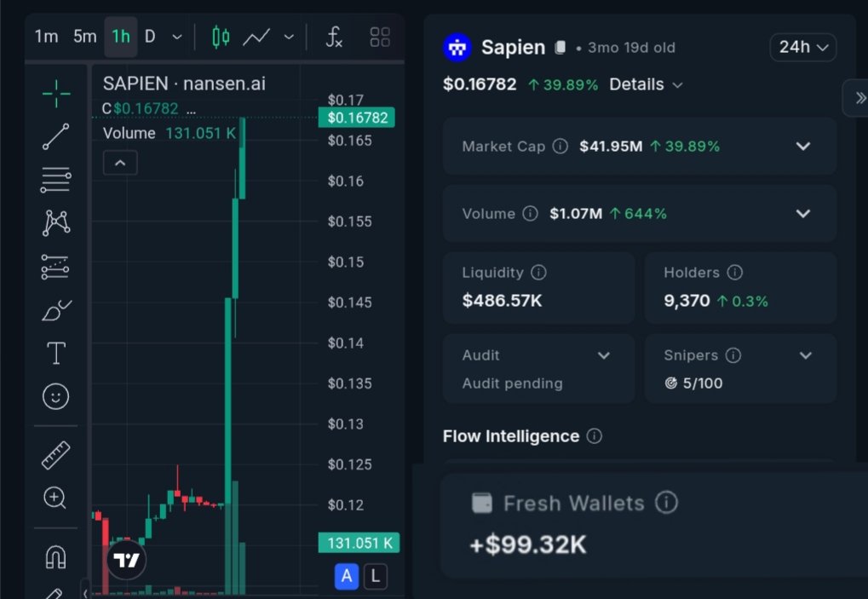This screenshot has height=599, width=868.
Task: Toggle the magnet snap mode
Action: (56, 557)
